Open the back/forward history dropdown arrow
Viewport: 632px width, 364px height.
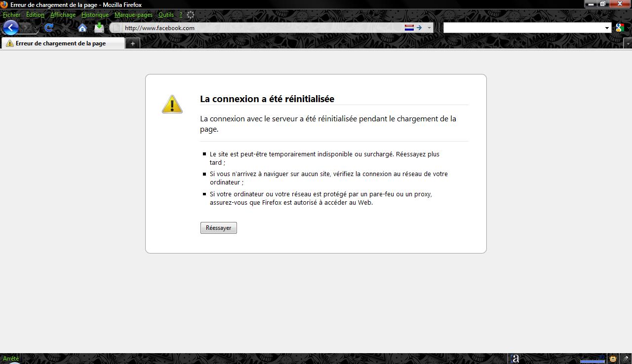click(36, 28)
